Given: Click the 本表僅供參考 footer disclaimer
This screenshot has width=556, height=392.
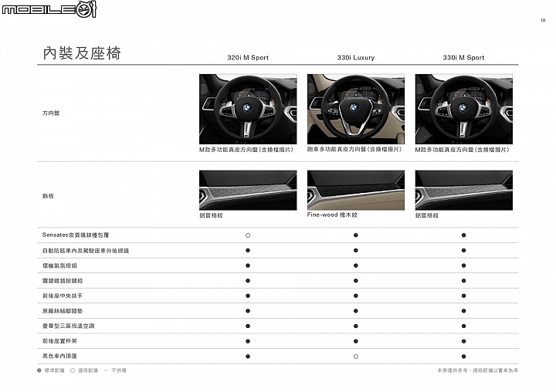Looking at the screenshot, I should [477, 370].
